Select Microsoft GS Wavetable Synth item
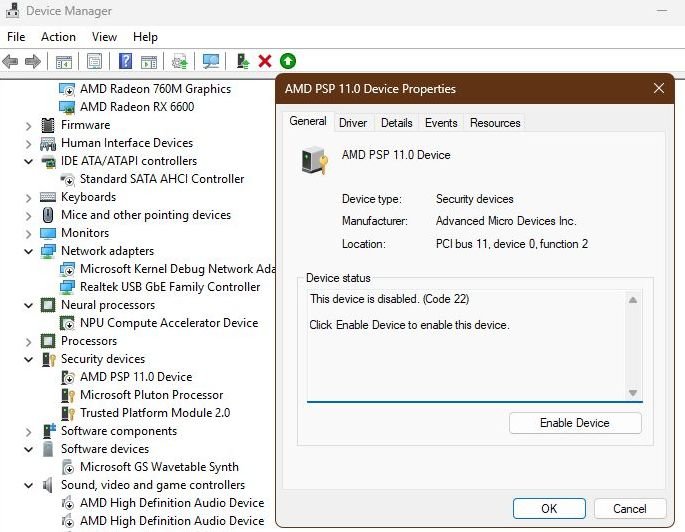The width and height of the screenshot is (685, 532). (x=159, y=467)
